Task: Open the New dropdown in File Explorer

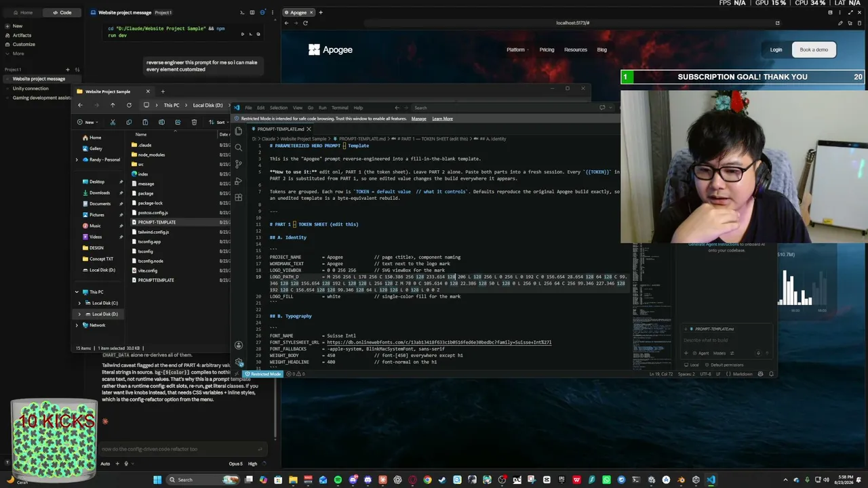Action: (89, 122)
